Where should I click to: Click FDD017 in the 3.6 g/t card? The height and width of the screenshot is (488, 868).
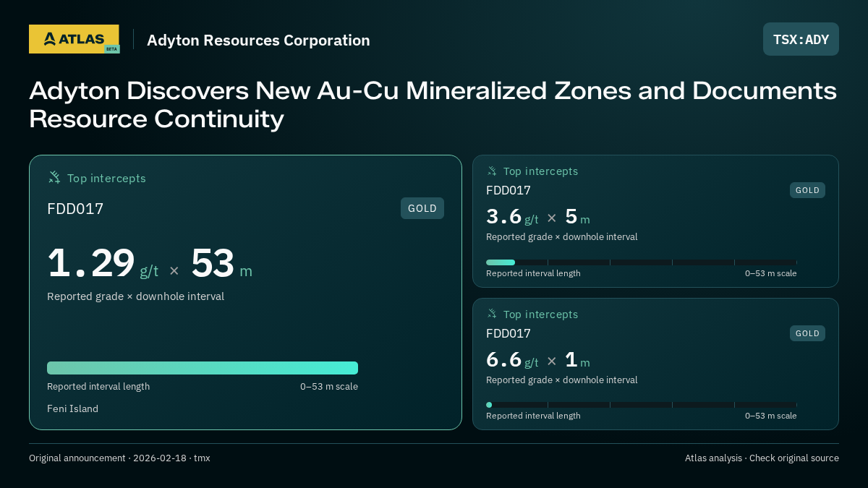coord(509,191)
